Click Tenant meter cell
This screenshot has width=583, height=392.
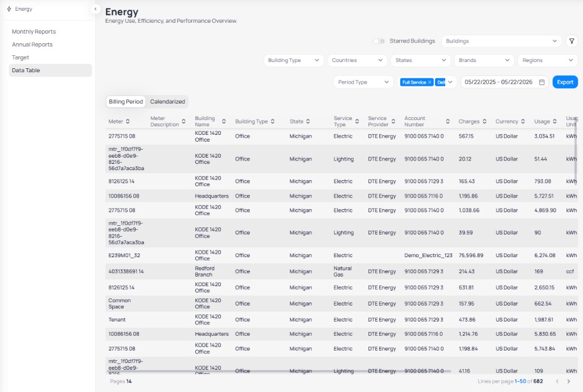point(117,320)
